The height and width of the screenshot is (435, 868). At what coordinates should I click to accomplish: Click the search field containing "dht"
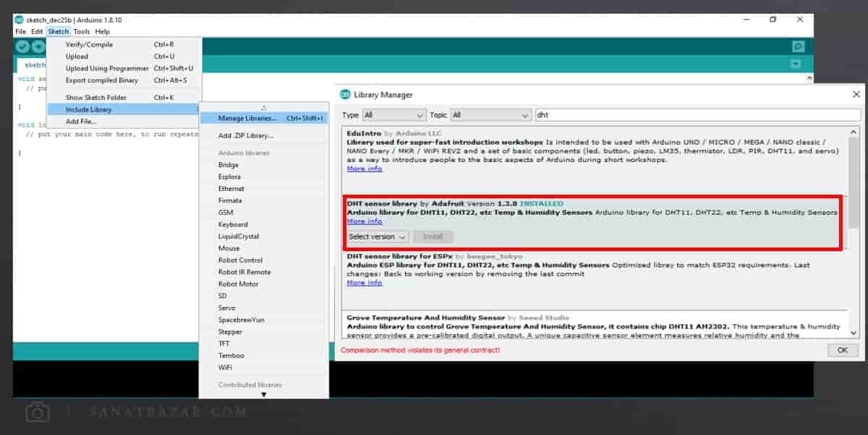tap(698, 115)
